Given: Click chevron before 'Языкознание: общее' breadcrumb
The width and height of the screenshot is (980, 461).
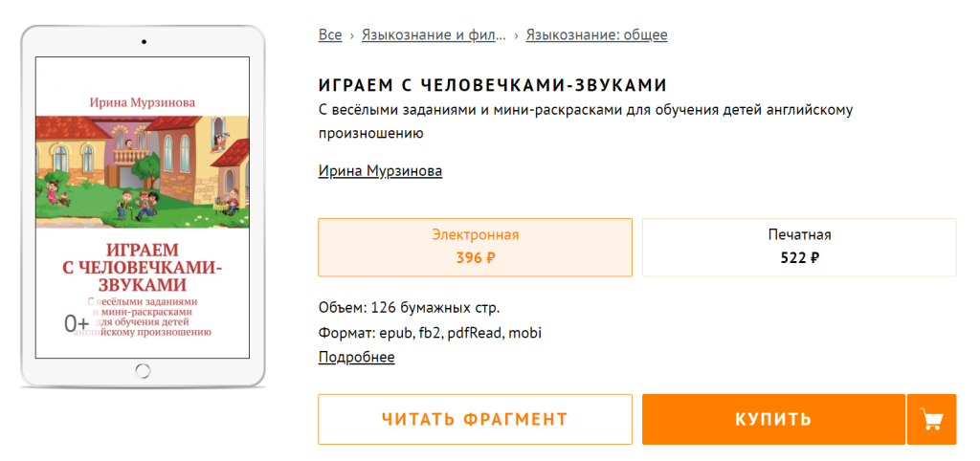Looking at the screenshot, I should click(516, 35).
